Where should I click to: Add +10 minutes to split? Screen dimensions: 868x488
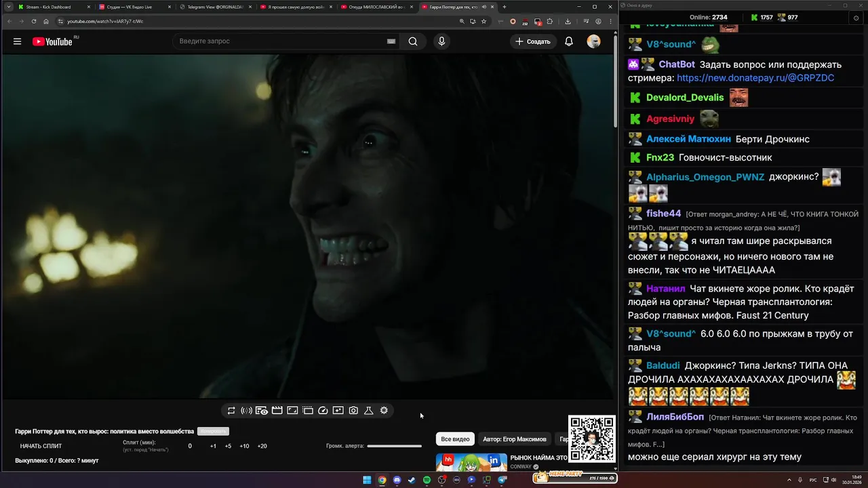coord(244,446)
